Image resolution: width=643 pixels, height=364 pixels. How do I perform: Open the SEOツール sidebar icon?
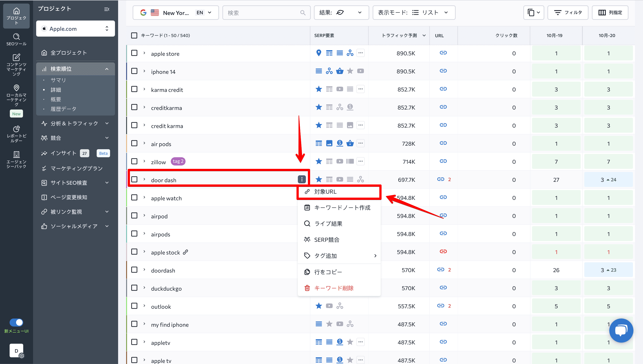point(16,39)
